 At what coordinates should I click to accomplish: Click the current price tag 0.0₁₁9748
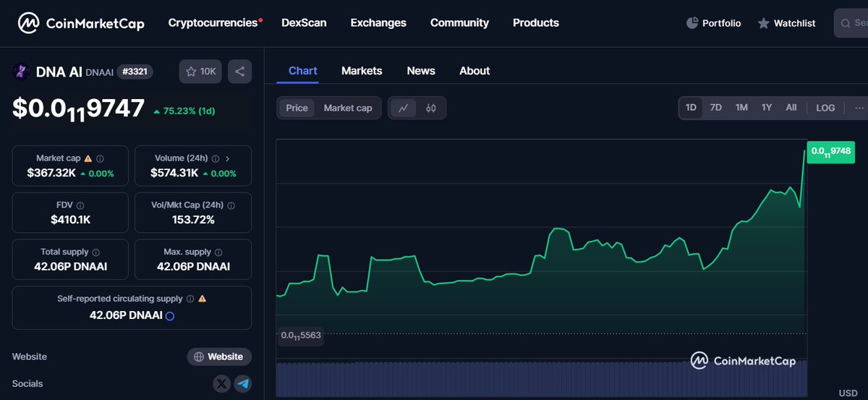pos(831,152)
